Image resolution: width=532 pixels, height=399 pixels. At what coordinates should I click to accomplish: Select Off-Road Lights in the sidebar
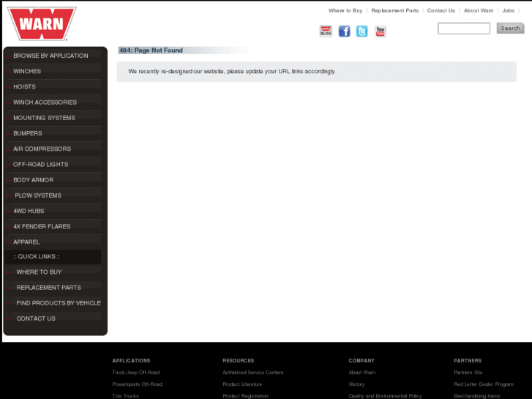(41, 164)
